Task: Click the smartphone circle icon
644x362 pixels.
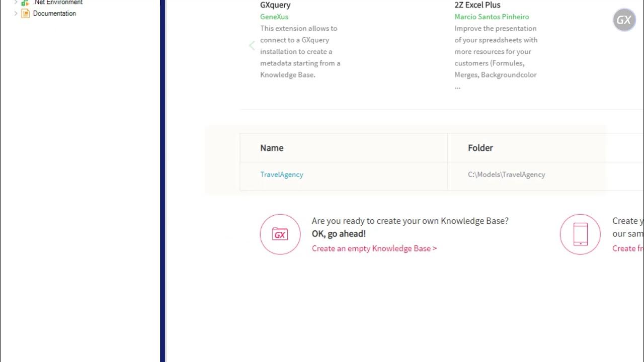Action: tap(580, 234)
